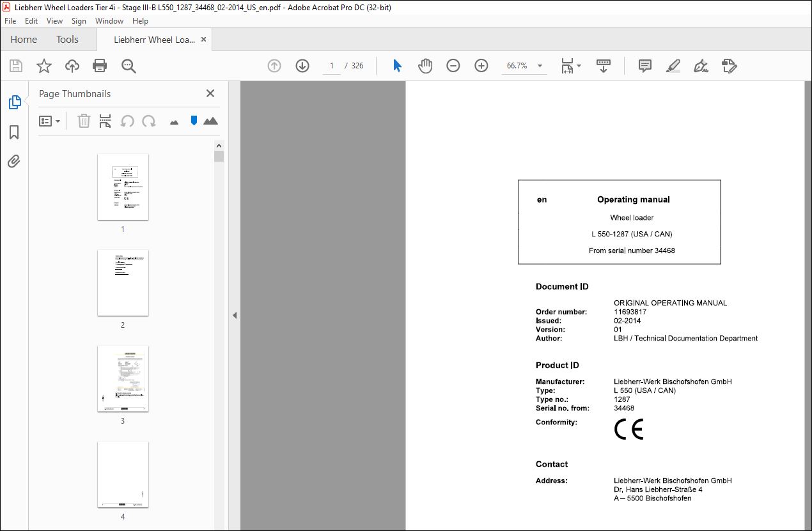Rotate page counterclockwise
Viewport: 812px width, 531px height.
point(127,121)
